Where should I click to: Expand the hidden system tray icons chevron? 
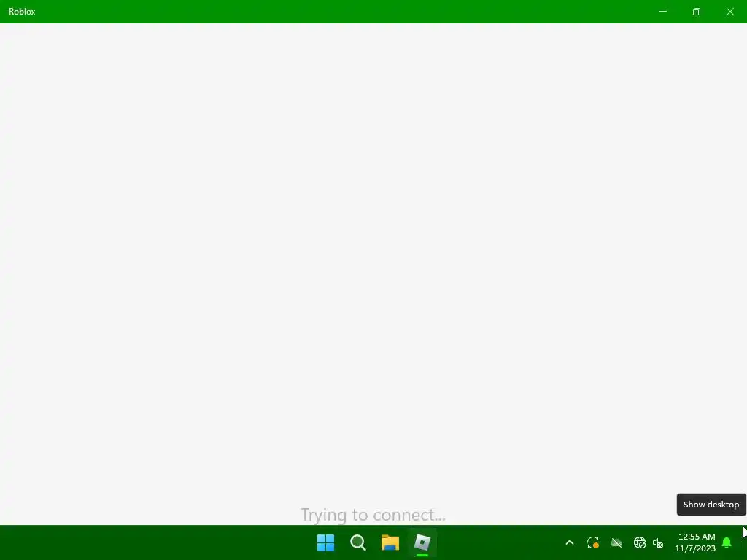tap(569, 542)
